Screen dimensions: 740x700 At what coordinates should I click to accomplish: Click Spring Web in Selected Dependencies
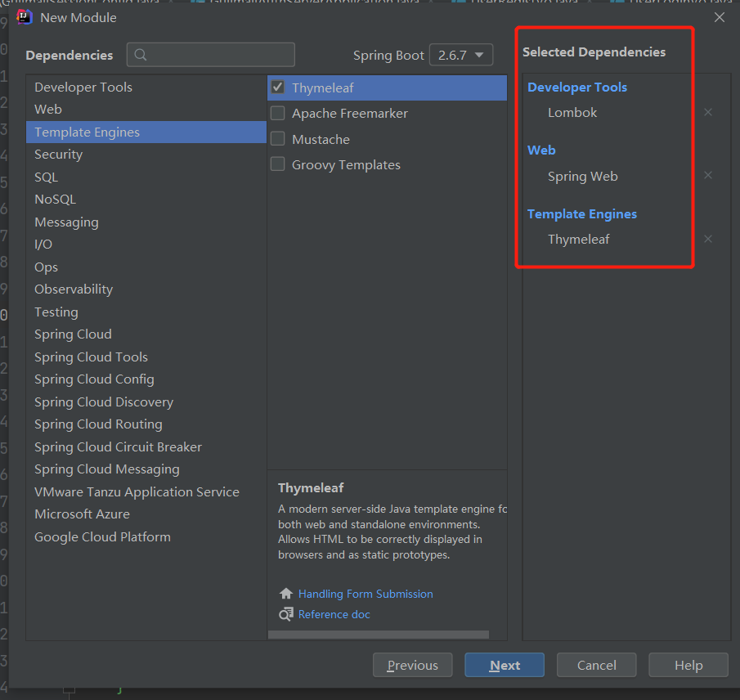click(582, 176)
